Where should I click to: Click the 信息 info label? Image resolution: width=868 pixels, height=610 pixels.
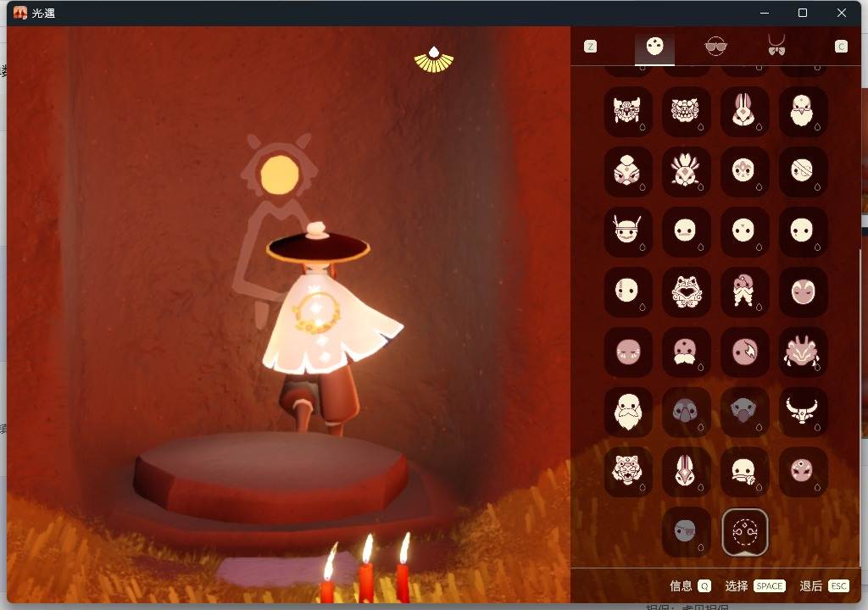[681, 586]
